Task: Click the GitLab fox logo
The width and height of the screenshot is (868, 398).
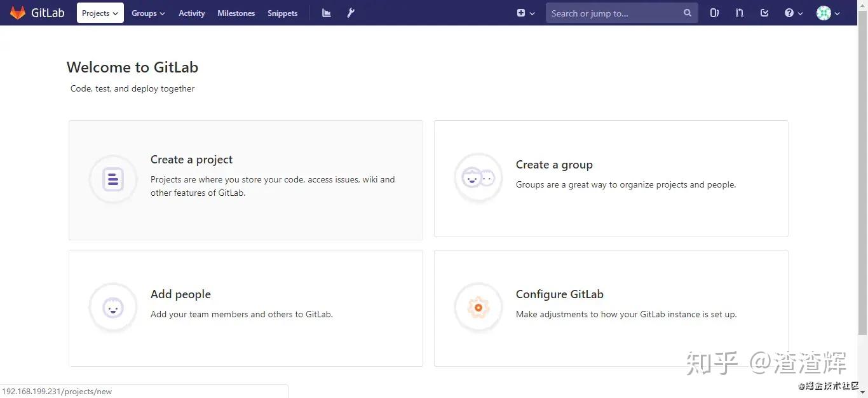Action: [18, 12]
